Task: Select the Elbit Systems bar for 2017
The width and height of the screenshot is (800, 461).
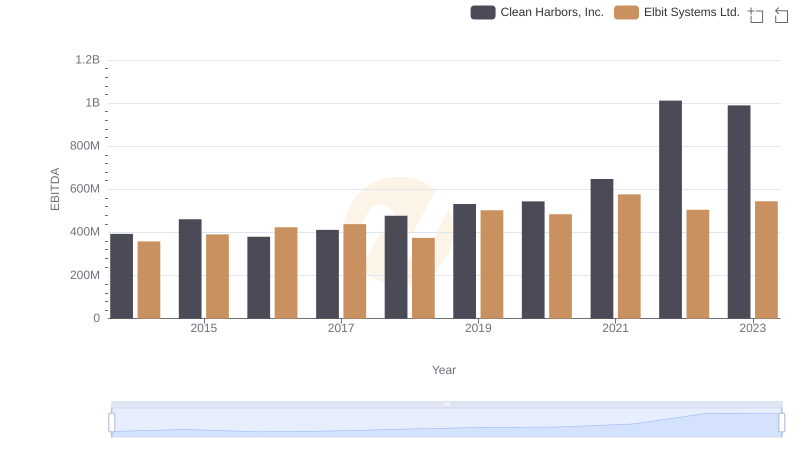Action: click(355, 271)
